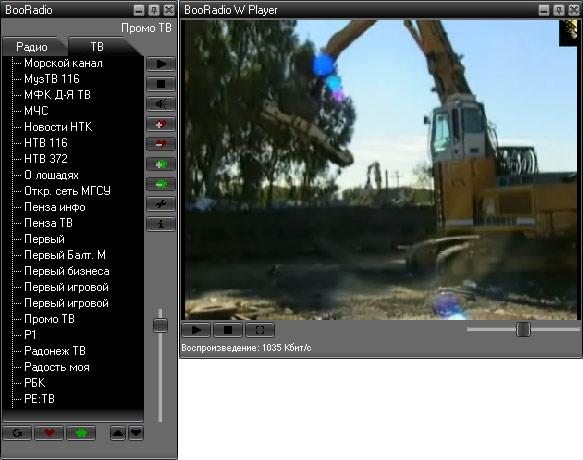Toggle fullscreen in the W Player
Screen dimensions: 583x460
[x=260, y=330]
